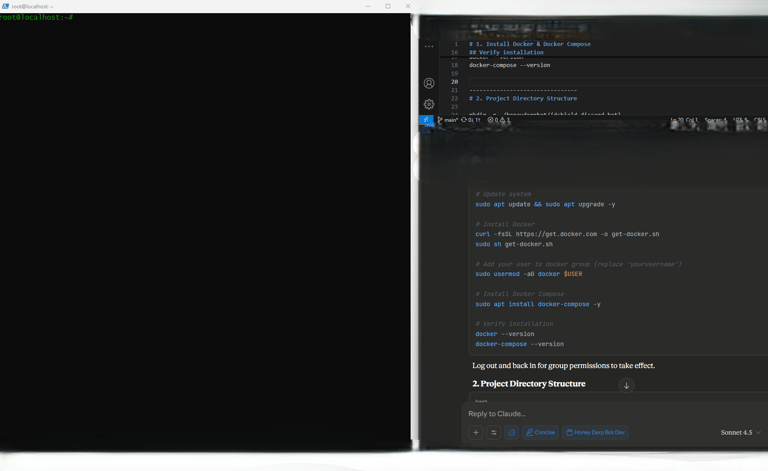Click the 'sudo sh get-docker.sh' line
The width and height of the screenshot is (768, 471).
pos(514,244)
